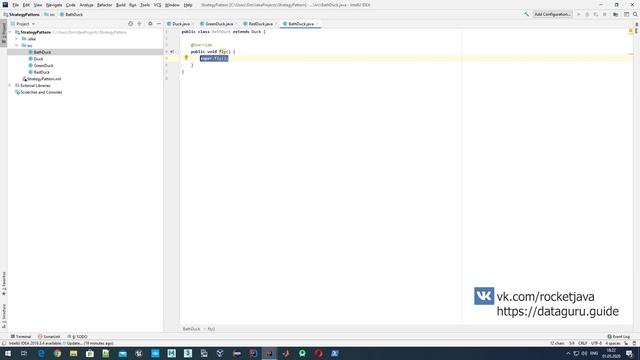The image size is (640, 360).
Task: Click the IntelliJ IDEA taskbar icon
Action: pyautogui.click(x=269, y=353)
